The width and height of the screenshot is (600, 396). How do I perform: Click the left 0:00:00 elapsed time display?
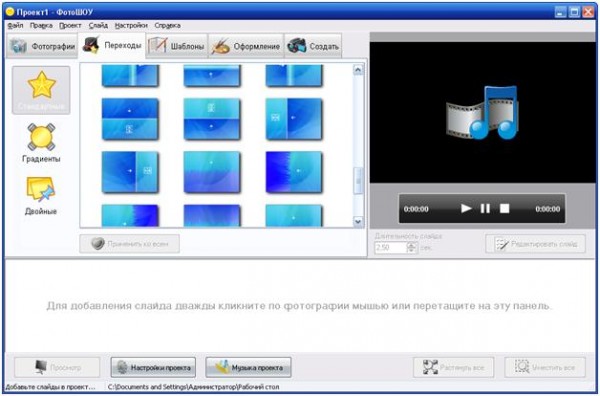point(416,209)
